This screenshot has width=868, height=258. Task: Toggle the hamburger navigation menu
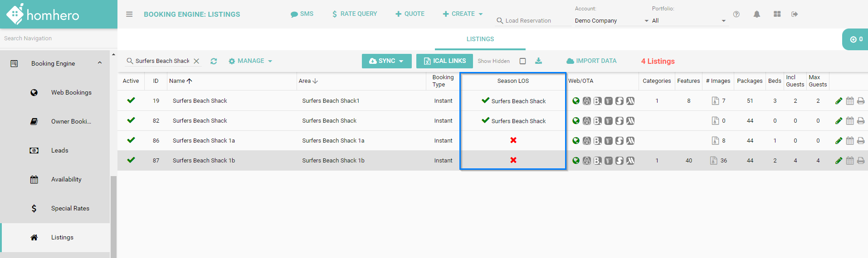point(129,14)
